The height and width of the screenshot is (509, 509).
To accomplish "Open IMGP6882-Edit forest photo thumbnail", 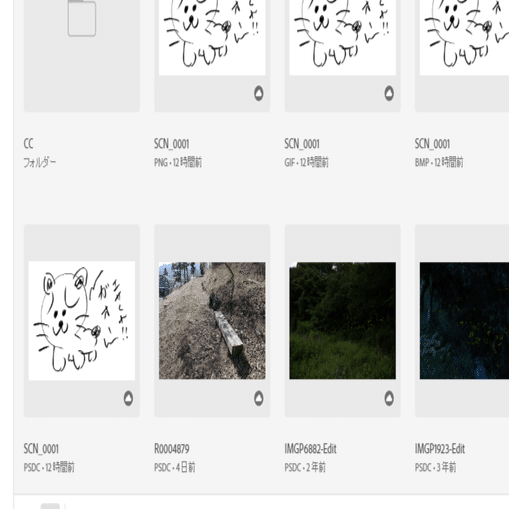I will point(342,321).
